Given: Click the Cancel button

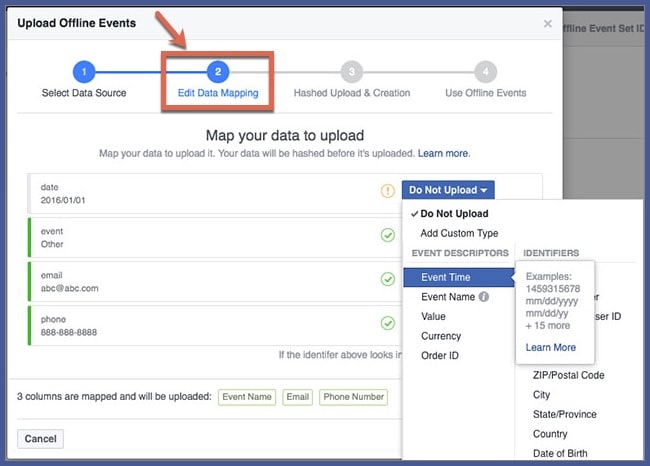Looking at the screenshot, I should pos(40,439).
